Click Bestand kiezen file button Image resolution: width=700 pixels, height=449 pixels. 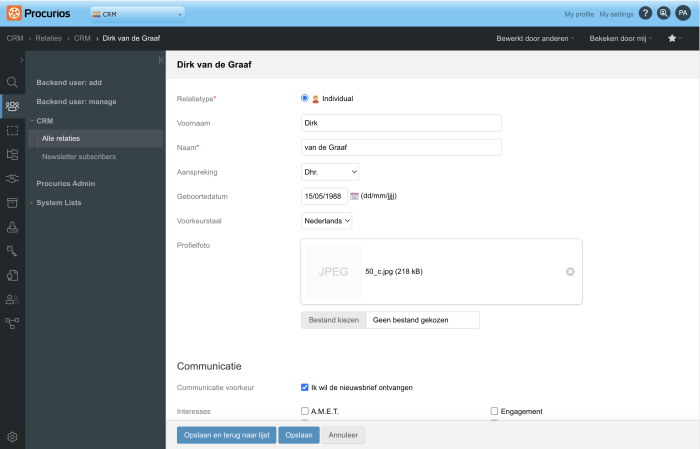pos(333,320)
